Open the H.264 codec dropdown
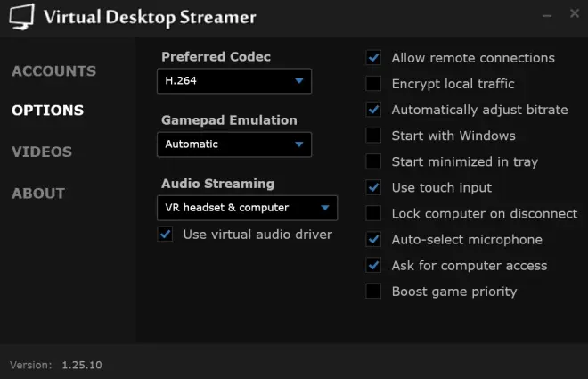The image size is (588, 379). [234, 80]
